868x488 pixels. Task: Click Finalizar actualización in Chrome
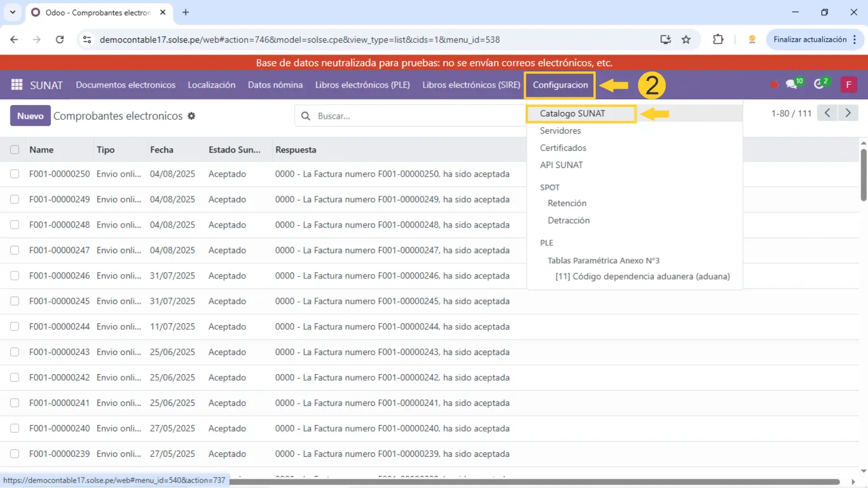(810, 39)
